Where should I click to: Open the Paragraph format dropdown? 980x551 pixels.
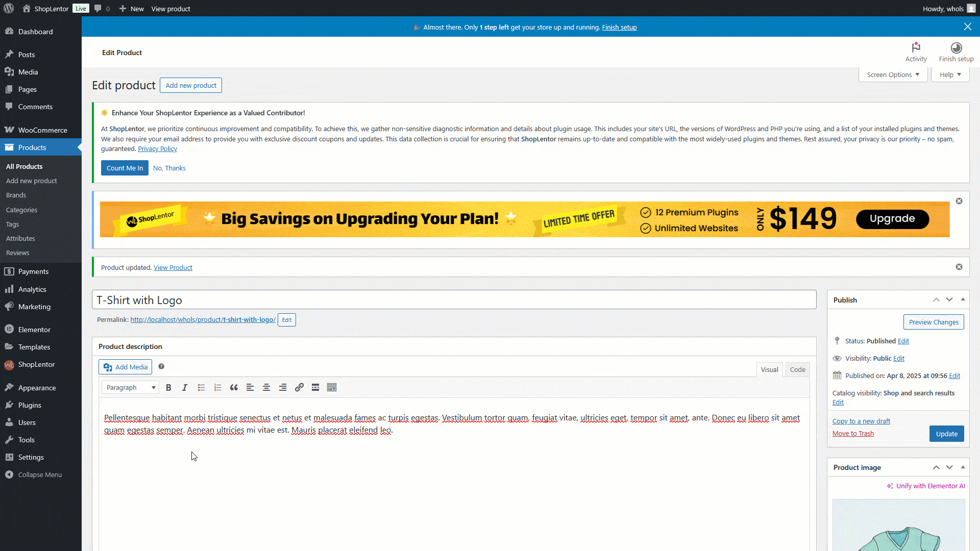[x=130, y=388]
